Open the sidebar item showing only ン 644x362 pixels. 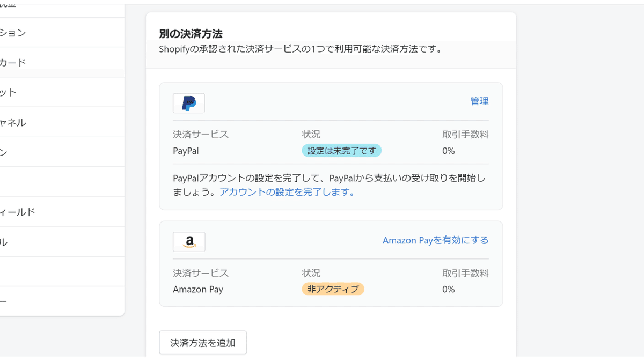4,152
